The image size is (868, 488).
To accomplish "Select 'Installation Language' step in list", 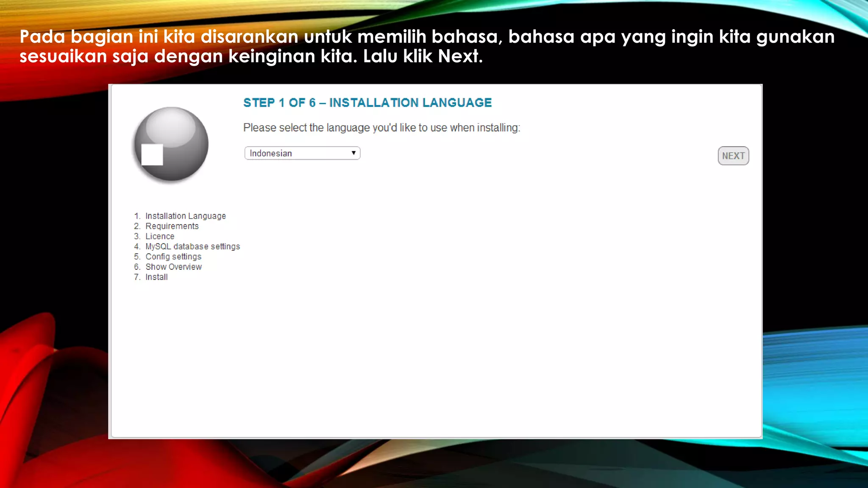I will (186, 216).
